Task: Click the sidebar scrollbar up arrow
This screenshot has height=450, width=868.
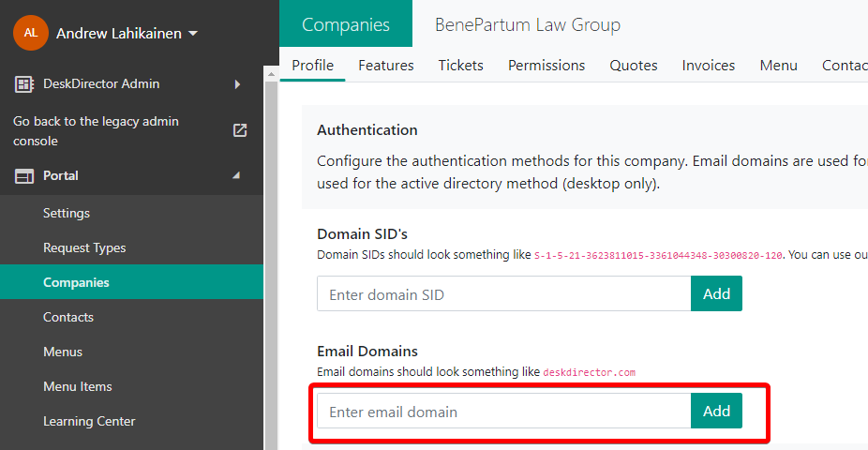Action: 271,74
